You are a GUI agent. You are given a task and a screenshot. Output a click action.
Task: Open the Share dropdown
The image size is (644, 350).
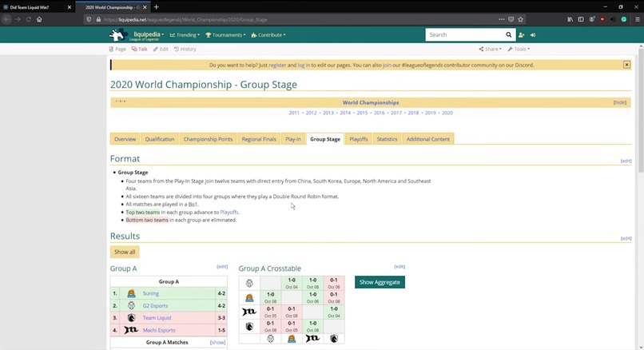point(490,49)
